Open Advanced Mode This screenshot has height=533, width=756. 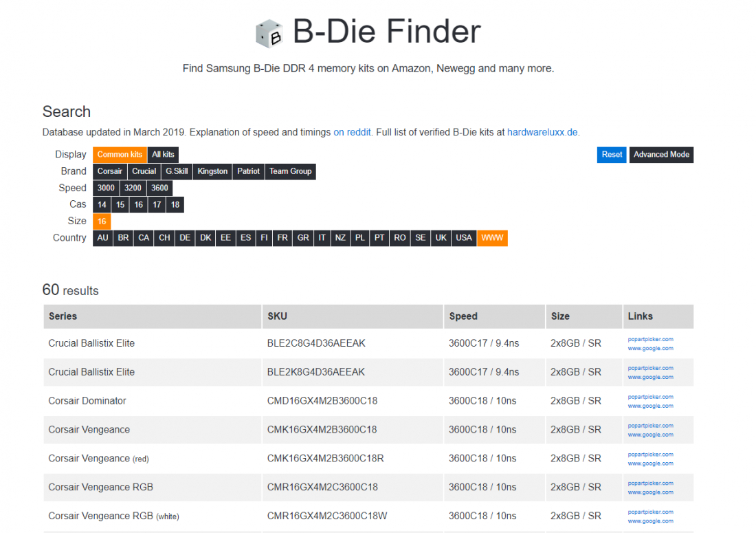click(661, 155)
